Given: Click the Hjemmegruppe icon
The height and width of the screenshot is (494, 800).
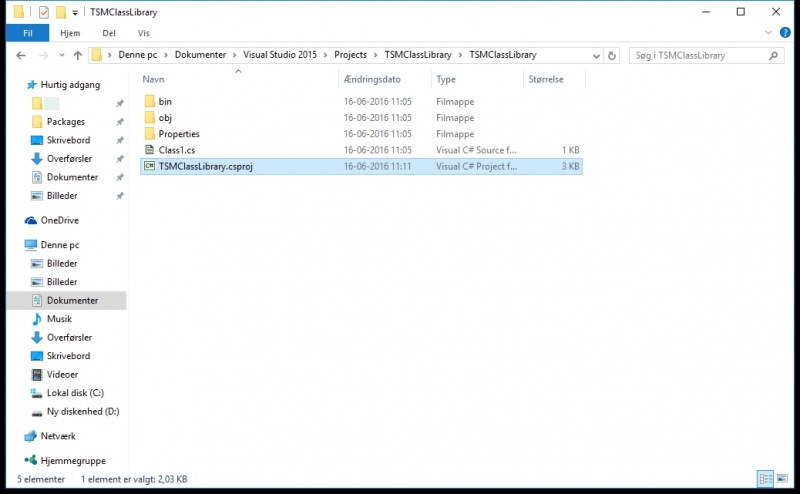Looking at the screenshot, I should [x=31, y=460].
